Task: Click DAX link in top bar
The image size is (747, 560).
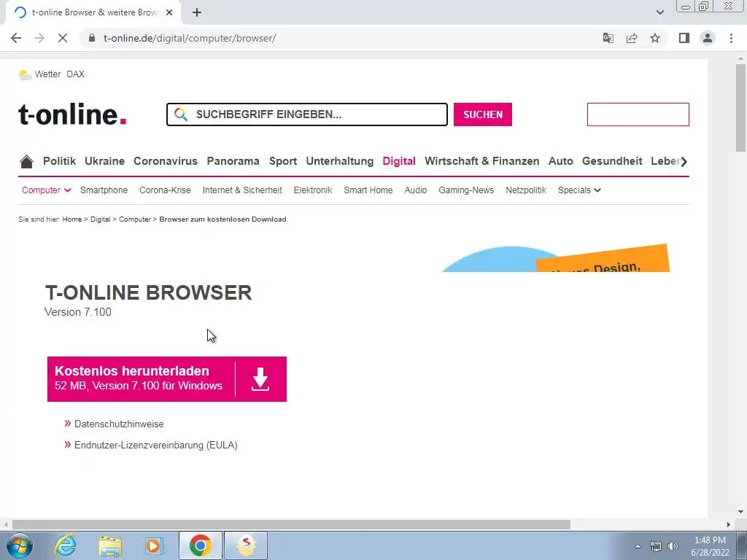Action: click(x=75, y=74)
